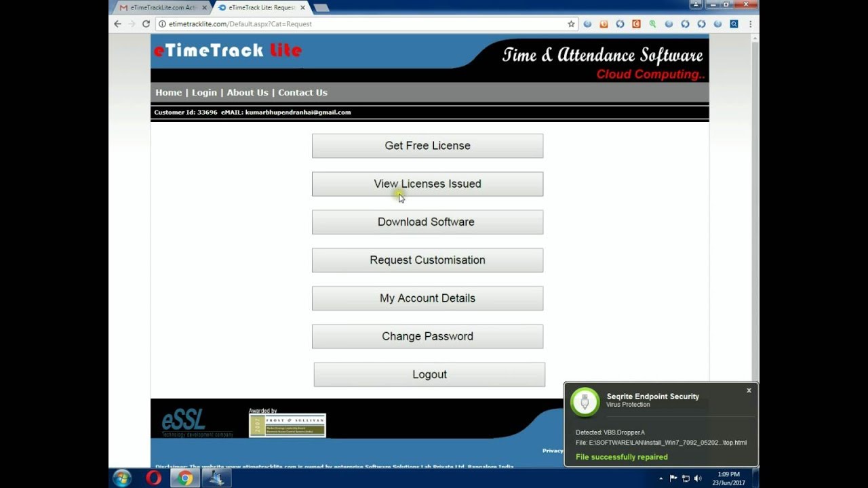Click the Get Free License button

pyautogui.click(x=427, y=146)
